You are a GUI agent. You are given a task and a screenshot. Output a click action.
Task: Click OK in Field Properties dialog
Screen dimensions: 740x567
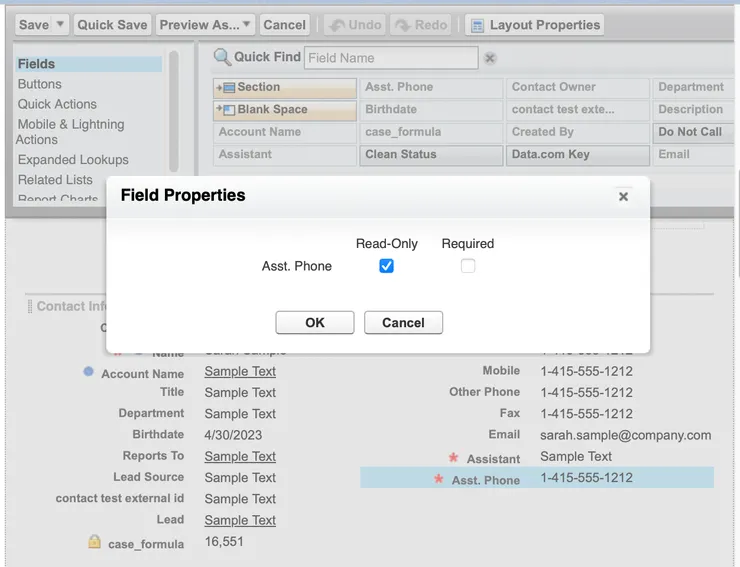point(315,322)
